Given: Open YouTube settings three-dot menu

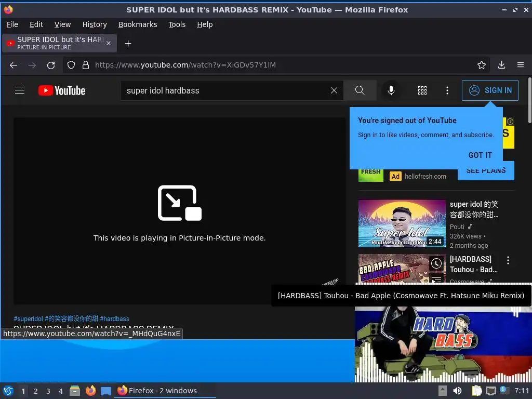Looking at the screenshot, I should pos(447,90).
